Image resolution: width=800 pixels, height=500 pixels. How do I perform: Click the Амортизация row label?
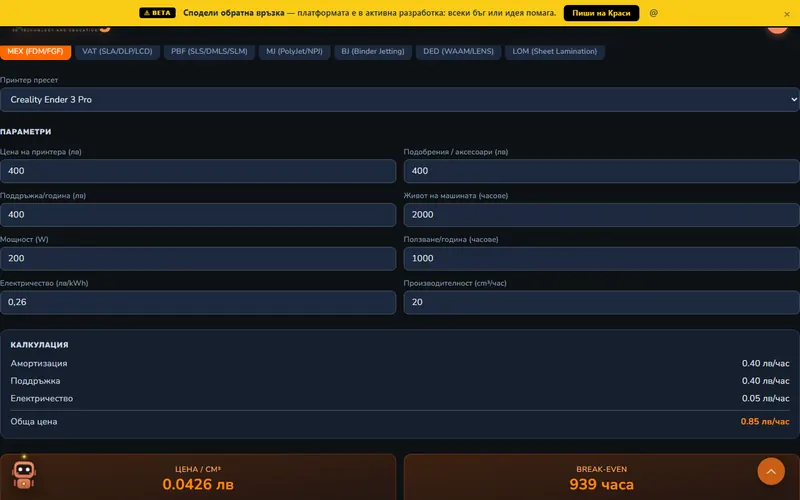(x=39, y=363)
